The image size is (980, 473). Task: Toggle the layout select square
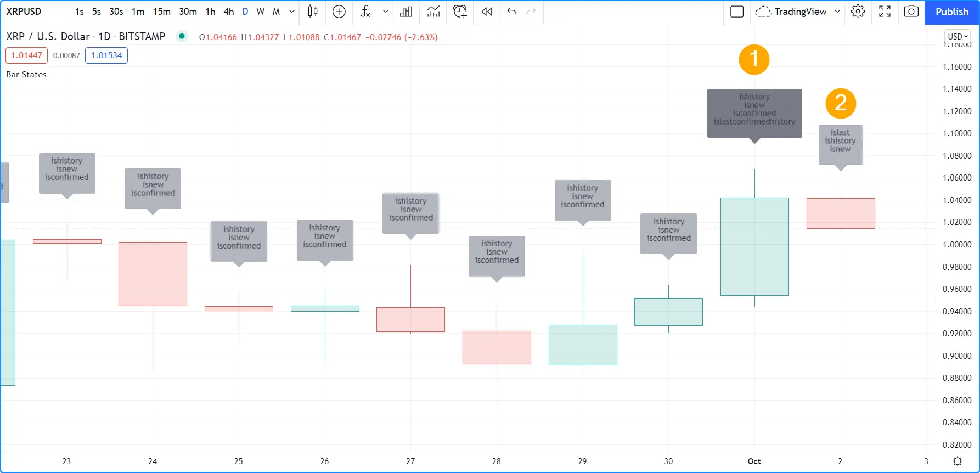point(737,12)
